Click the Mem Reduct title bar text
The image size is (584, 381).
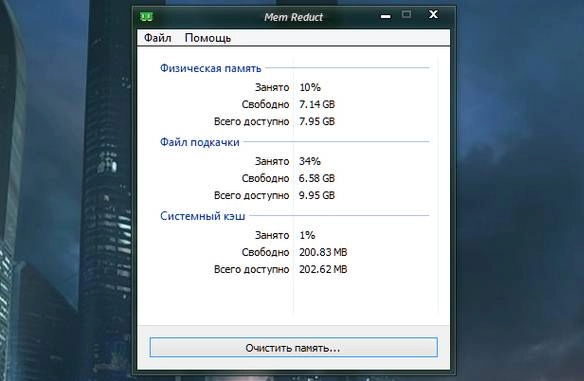293,17
